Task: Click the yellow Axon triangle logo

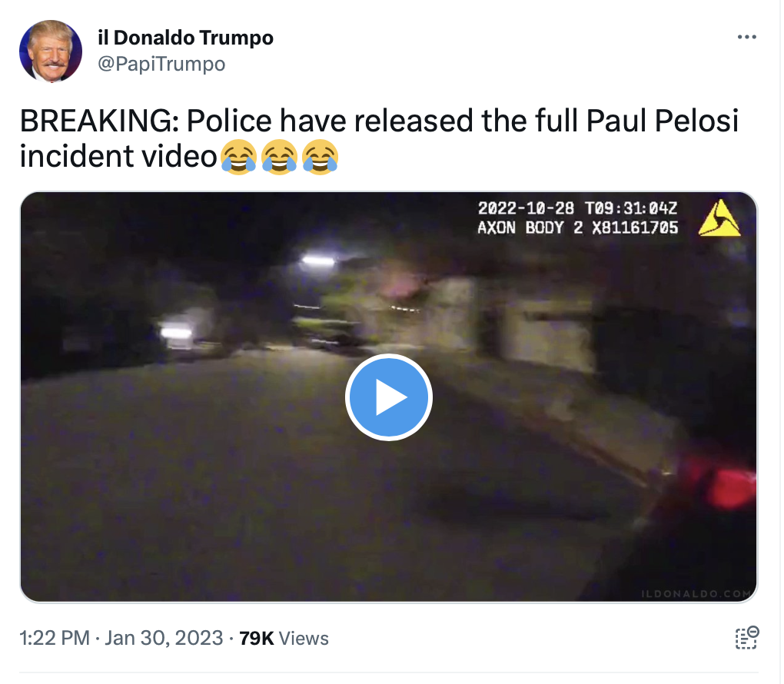Action: click(719, 218)
